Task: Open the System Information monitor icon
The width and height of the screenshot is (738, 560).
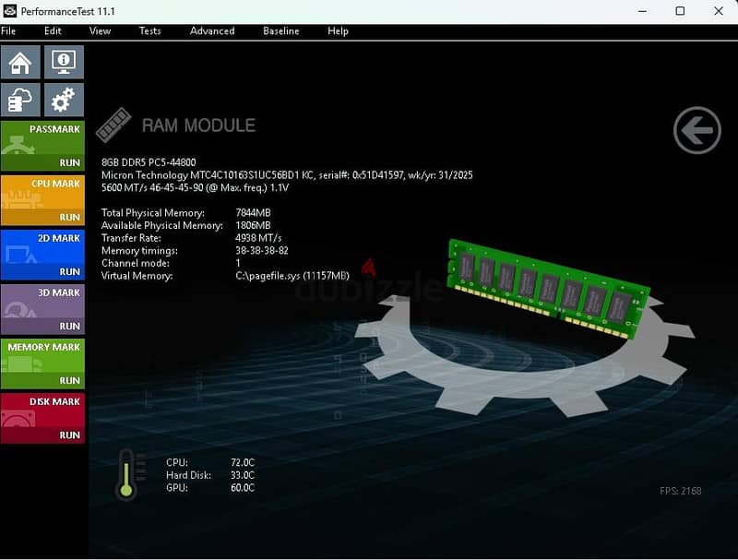Action: (x=64, y=62)
